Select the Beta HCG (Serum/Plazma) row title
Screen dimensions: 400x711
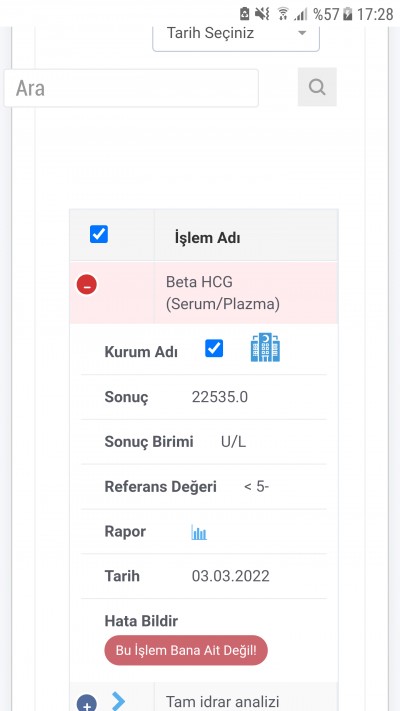[x=223, y=293]
